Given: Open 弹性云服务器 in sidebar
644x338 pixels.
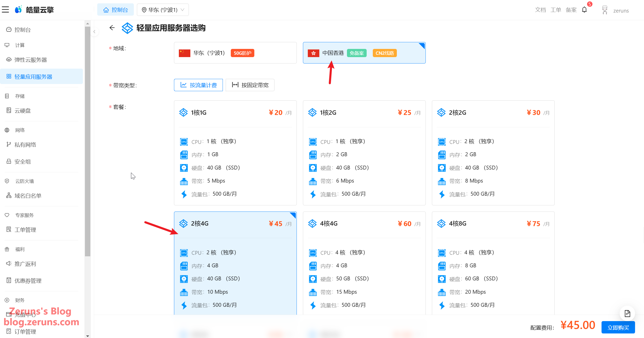Looking at the screenshot, I should point(30,60).
